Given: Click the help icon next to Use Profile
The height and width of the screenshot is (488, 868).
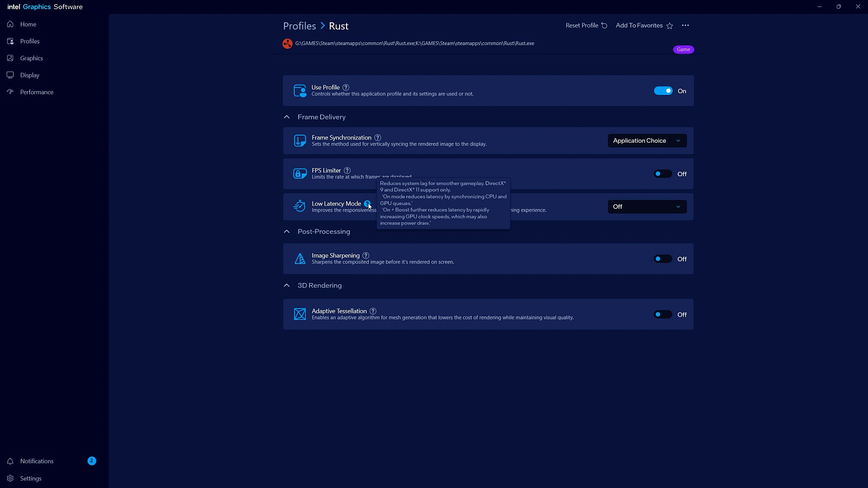Looking at the screenshot, I should point(346,87).
